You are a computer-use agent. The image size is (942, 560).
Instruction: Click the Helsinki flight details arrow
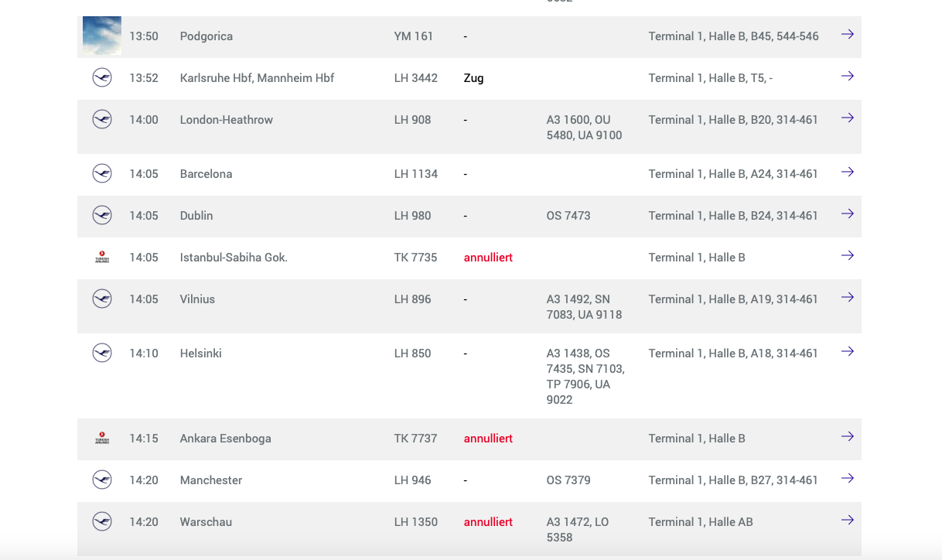pos(848,352)
